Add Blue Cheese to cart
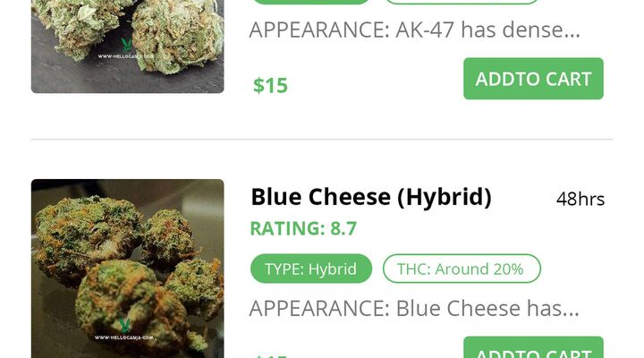Viewport: 644px width, 358px height. click(533, 347)
